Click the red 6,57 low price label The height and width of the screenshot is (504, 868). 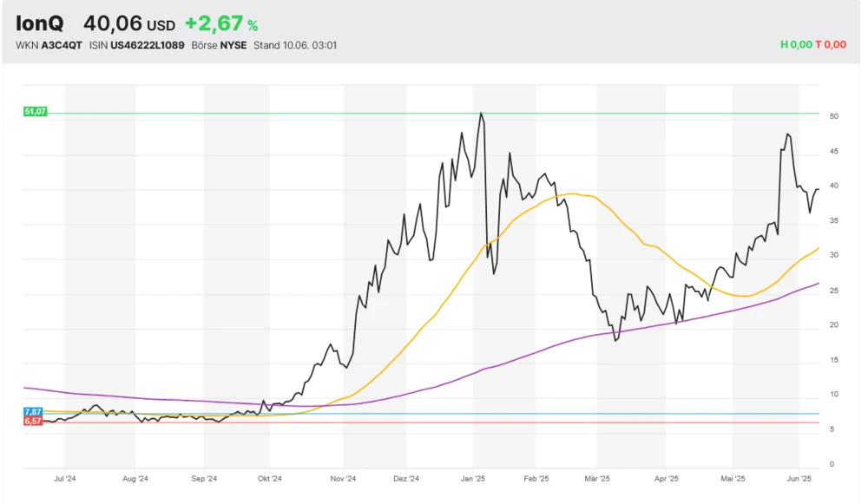tap(33, 422)
